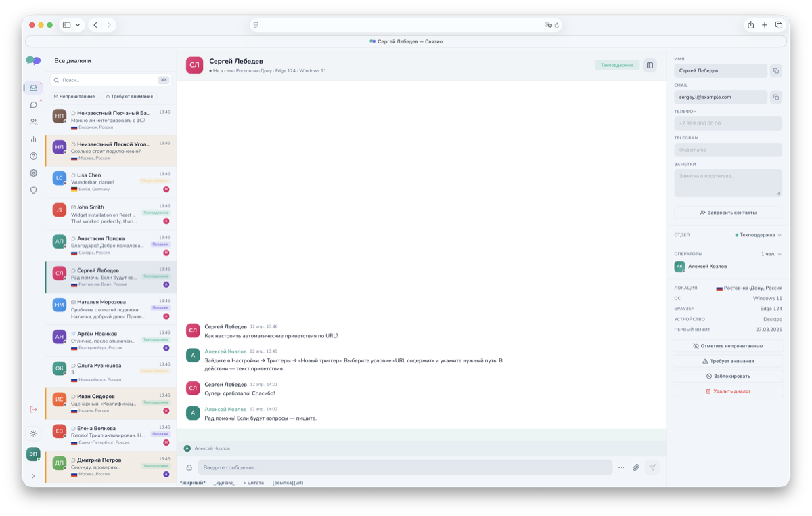The width and height of the screenshot is (812, 516).
Task: Open the analytics bar chart icon
Action: coord(33,139)
